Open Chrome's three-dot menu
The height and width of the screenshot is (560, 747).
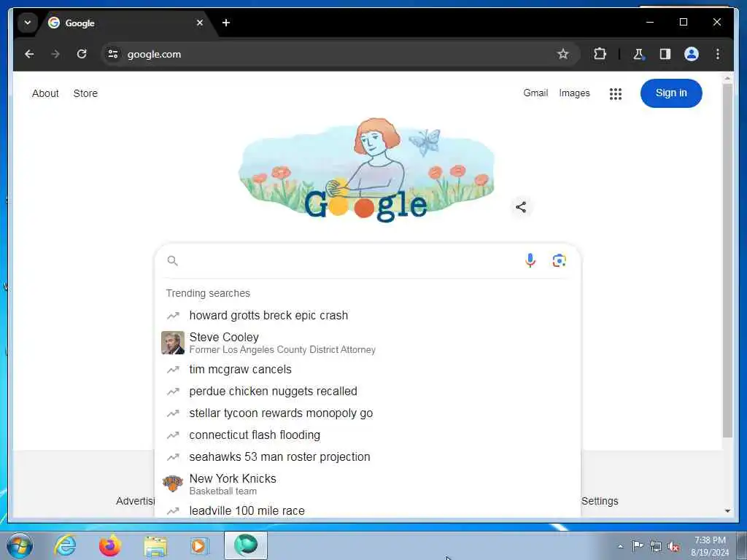[x=718, y=54]
